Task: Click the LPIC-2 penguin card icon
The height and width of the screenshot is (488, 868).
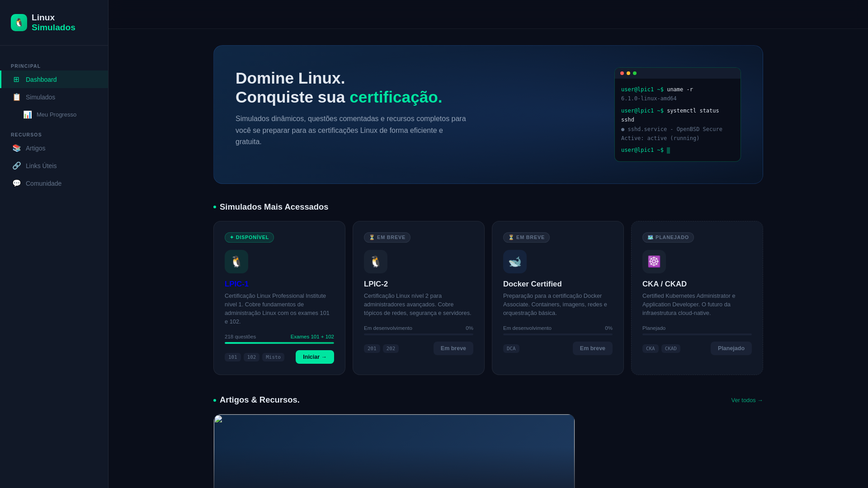Action: [x=376, y=262]
